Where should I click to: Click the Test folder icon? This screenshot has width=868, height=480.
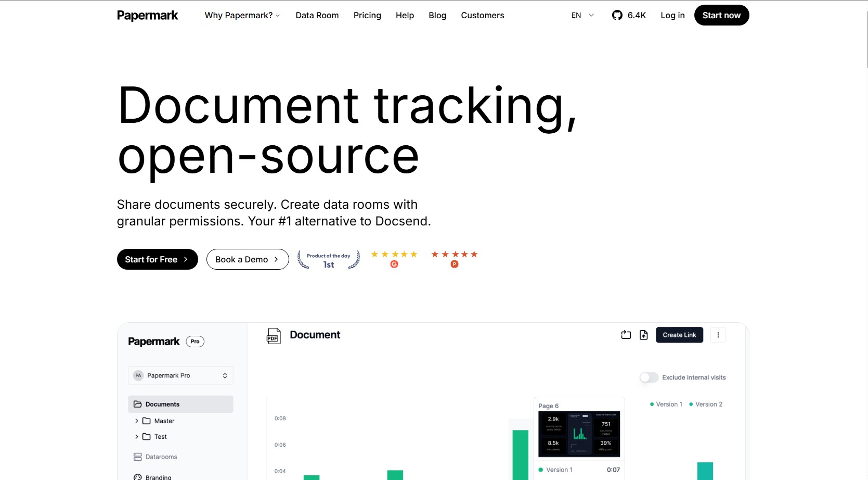pos(147,437)
